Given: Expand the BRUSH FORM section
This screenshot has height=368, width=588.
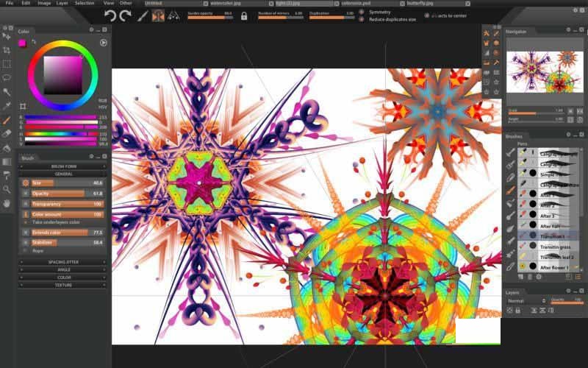Looking at the screenshot, I should (x=63, y=166).
